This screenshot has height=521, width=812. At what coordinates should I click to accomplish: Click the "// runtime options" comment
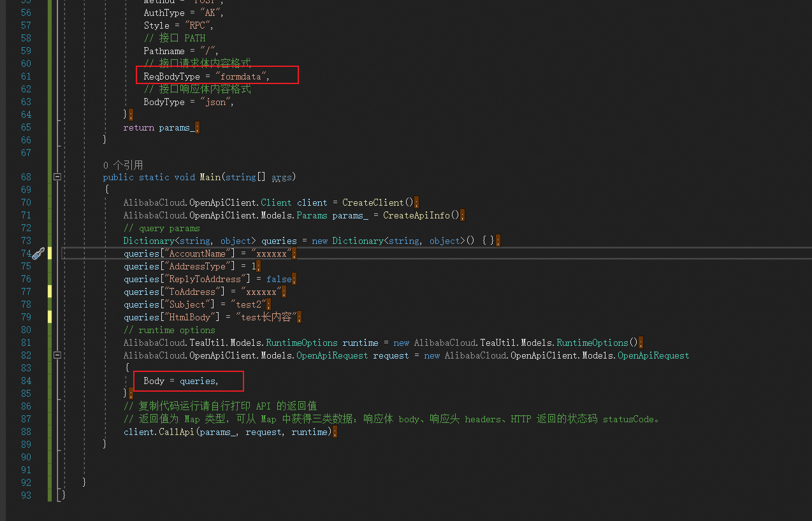pos(169,330)
